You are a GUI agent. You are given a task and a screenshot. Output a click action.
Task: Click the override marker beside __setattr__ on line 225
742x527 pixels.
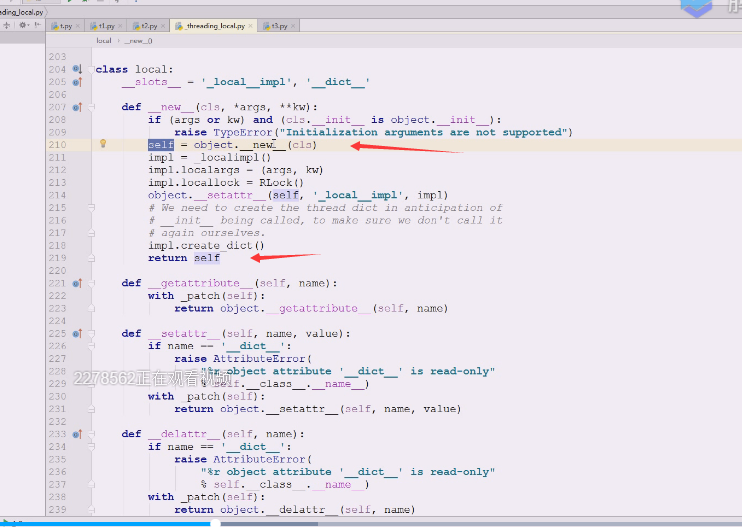point(77,334)
